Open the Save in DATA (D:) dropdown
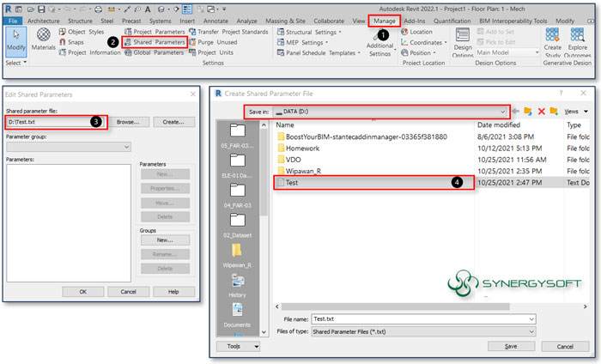Viewport: 601px width, 364px height. coord(390,112)
